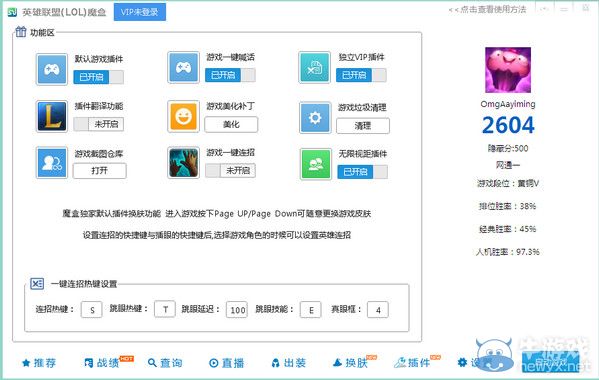Click the 打开 screenshot library button
This screenshot has height=380, width=599.
point(99,171)
